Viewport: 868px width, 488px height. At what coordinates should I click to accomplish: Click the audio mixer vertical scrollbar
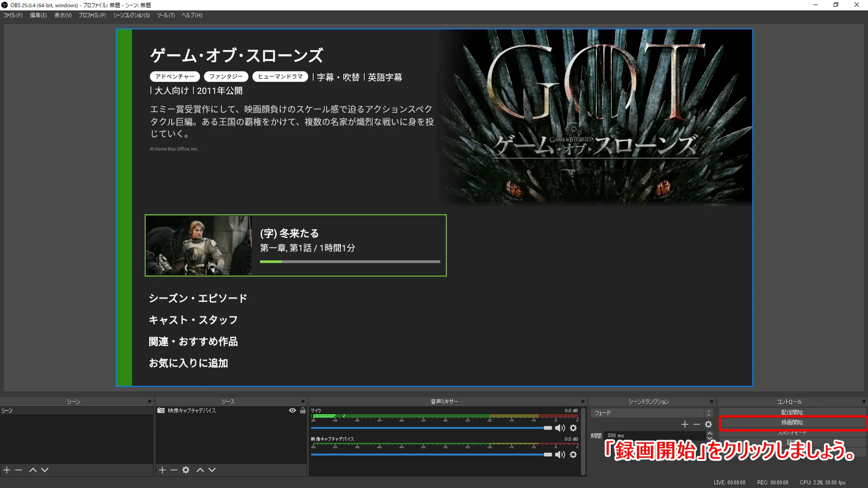tap(583, 441)
